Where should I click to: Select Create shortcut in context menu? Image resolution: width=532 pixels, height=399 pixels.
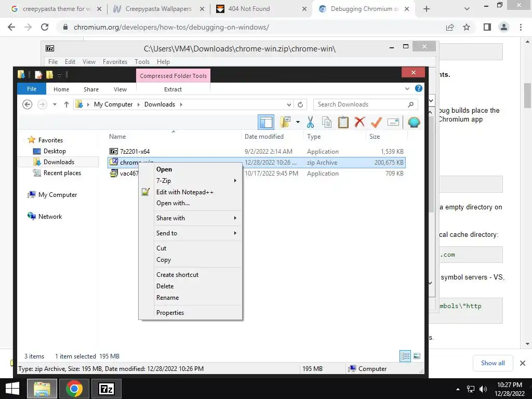191,274
